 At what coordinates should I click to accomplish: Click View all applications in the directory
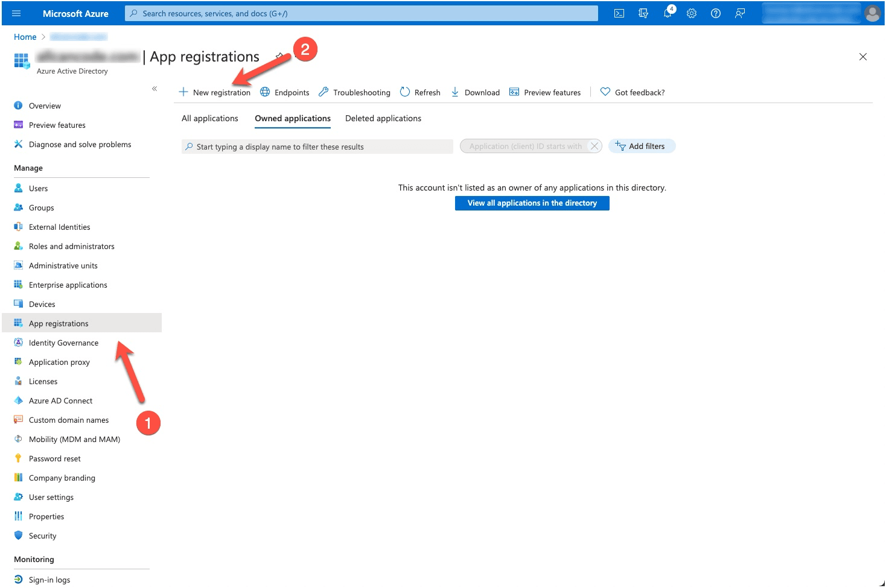(x=532, y=203)
